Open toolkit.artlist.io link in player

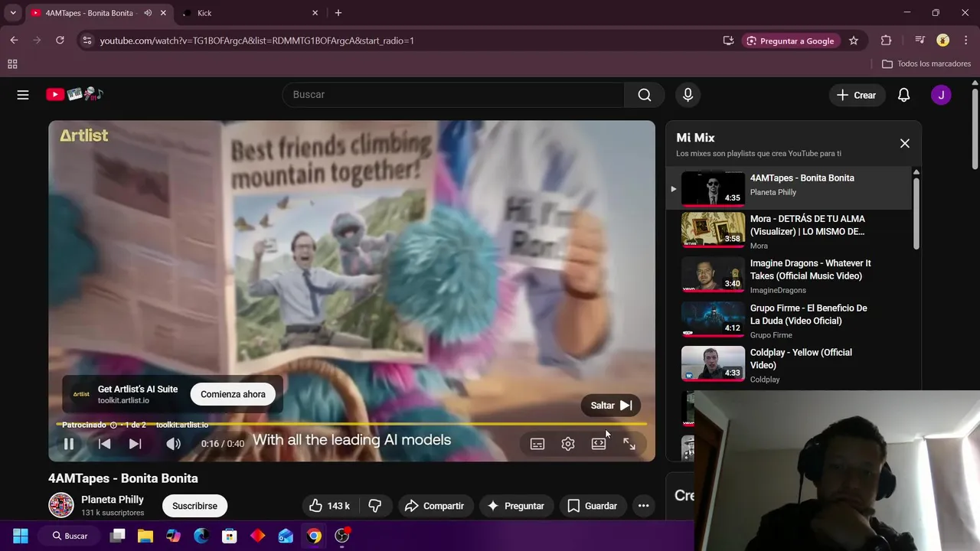coord(182,425)
